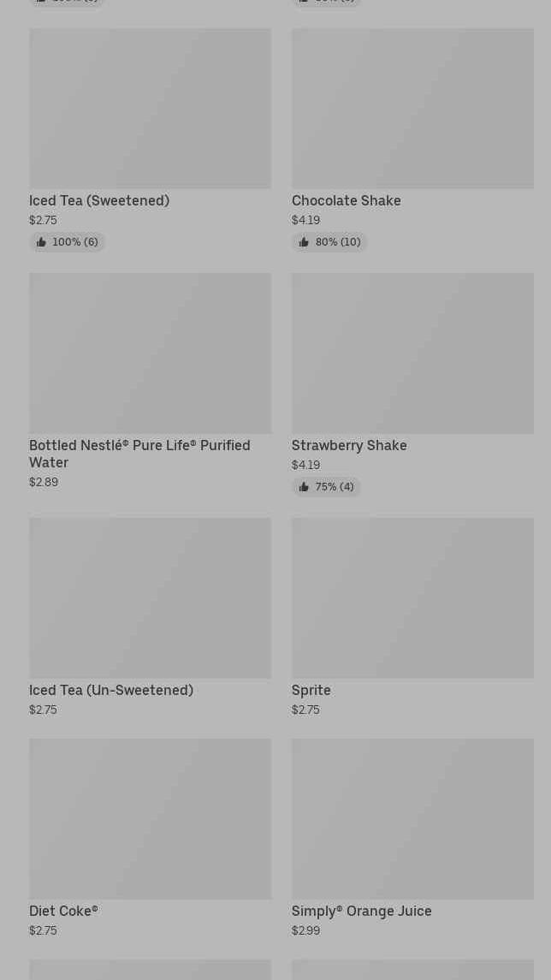Click thumbs-up icon under Iced Tea (Sweetened)
The image size is (551, 980).
(41, 242)
